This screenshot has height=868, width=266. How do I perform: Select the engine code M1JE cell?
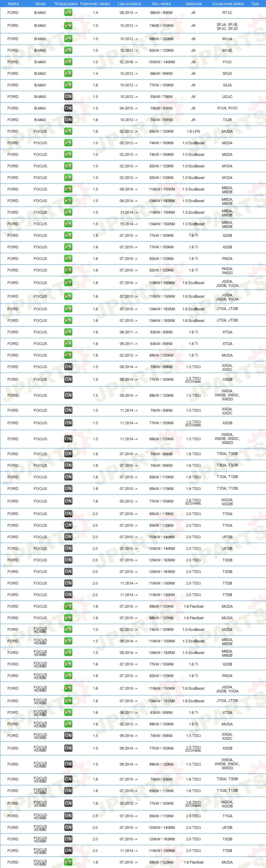227,50
